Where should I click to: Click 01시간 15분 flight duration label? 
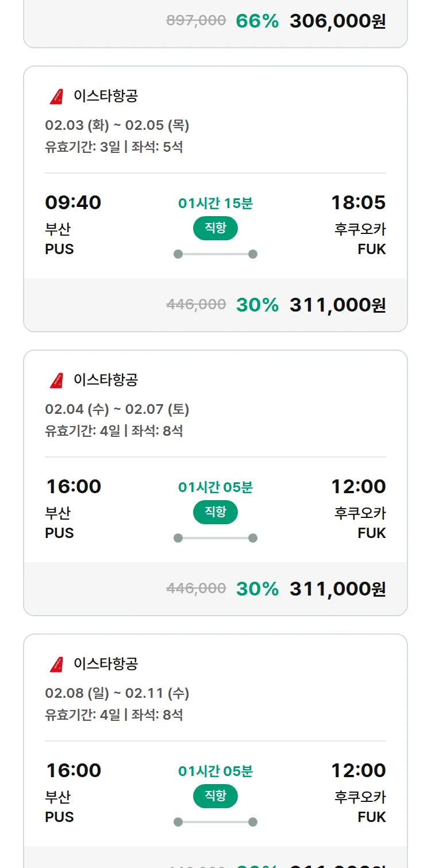point(215,203)
